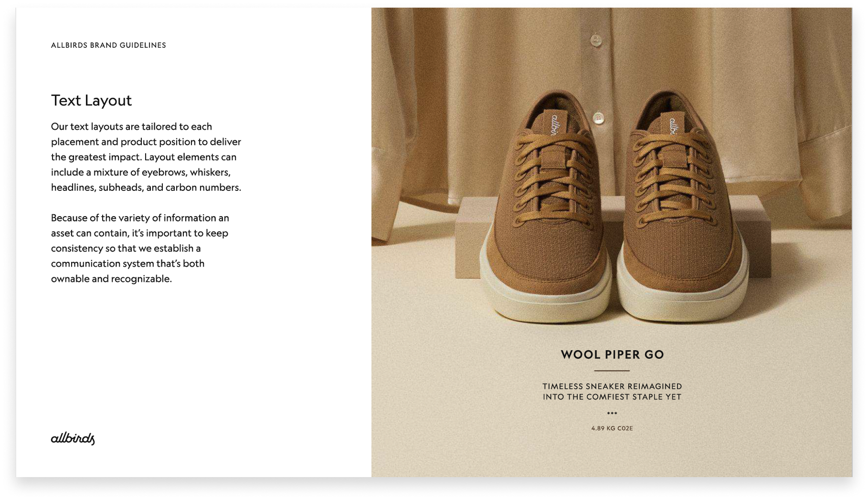Click the '4.89 KG CO2E' carbon number
The image size is (868, 500).
click(612, 428)
